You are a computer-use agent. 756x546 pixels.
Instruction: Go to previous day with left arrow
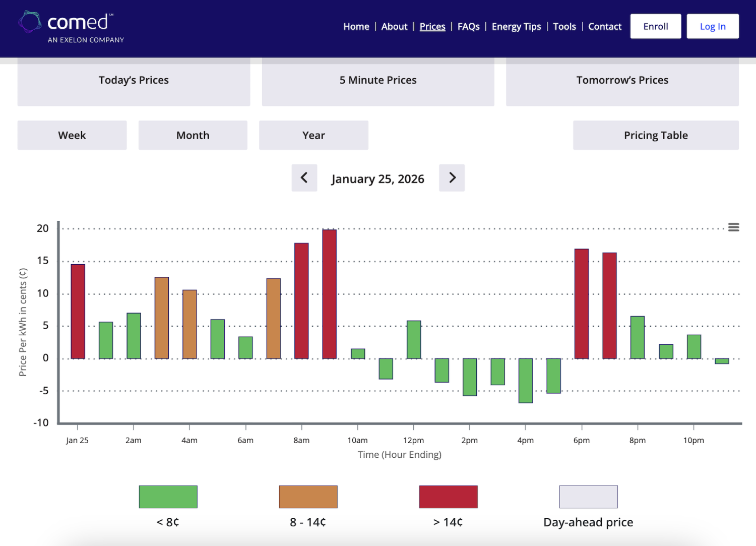click(304, 177)
